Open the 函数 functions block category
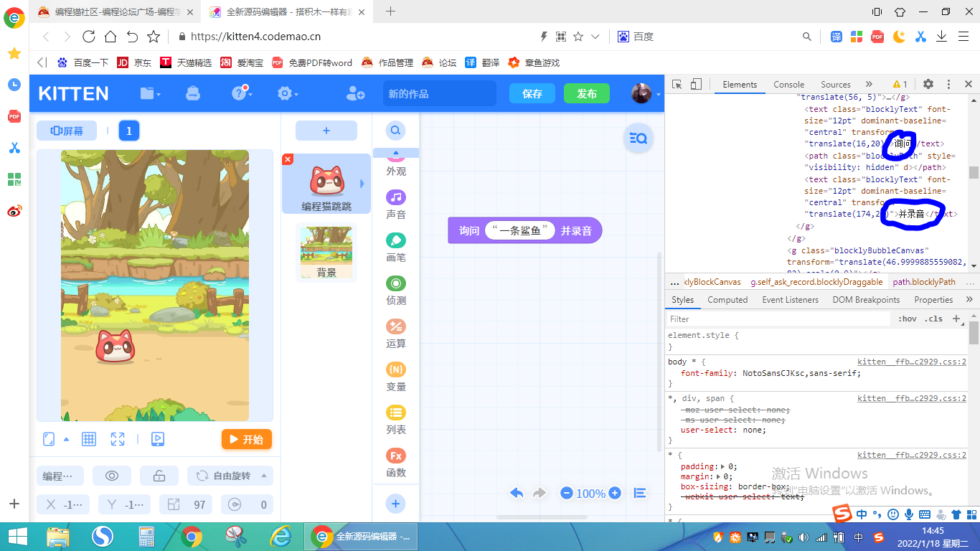Image resolution: width=980 pixels, height=551 pixels. [396, 463]
